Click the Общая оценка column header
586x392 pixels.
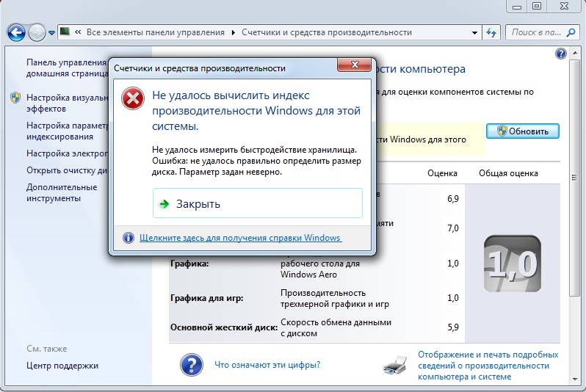[508, 173]
